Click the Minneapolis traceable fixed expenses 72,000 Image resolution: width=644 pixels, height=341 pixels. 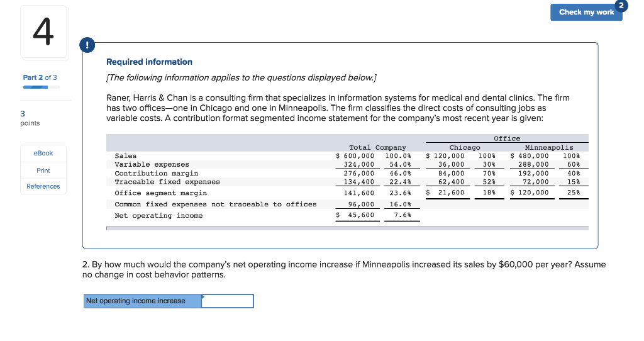click(536, 182)
